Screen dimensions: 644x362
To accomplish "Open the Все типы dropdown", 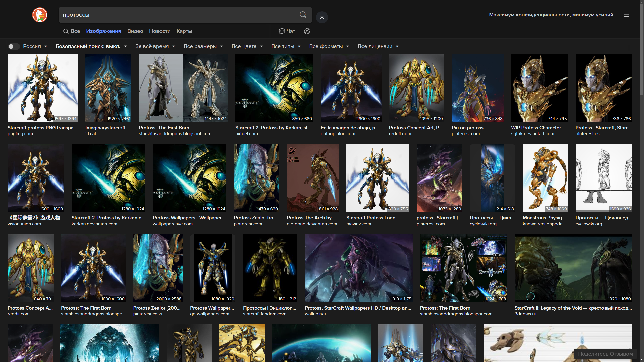I will [286, 46].
